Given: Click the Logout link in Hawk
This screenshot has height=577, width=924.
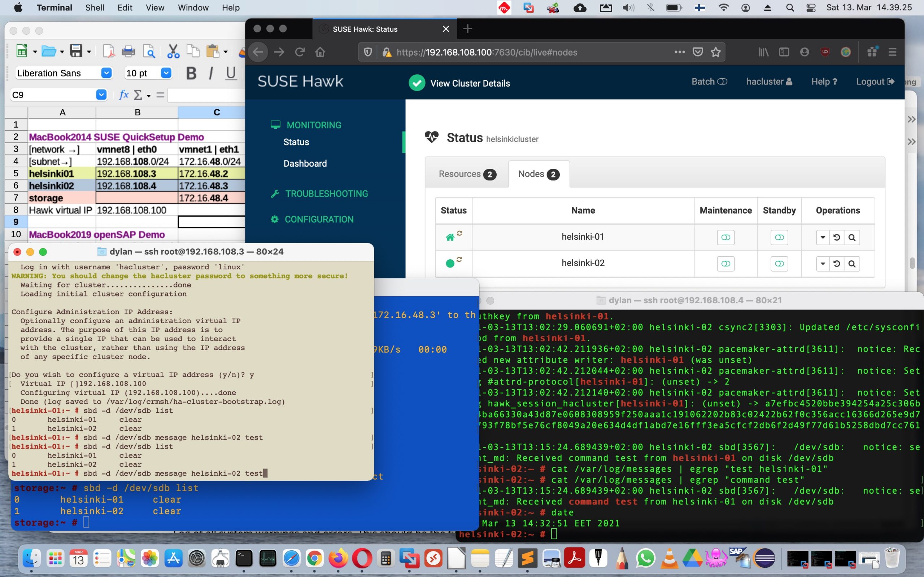Looking at the screenshot, I should (x=875, y=82).
